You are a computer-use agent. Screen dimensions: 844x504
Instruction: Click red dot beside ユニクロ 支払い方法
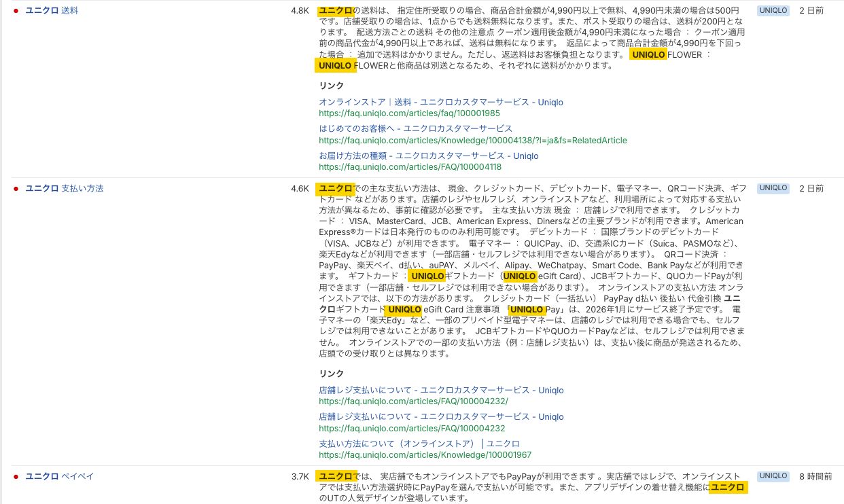point(16,189)
